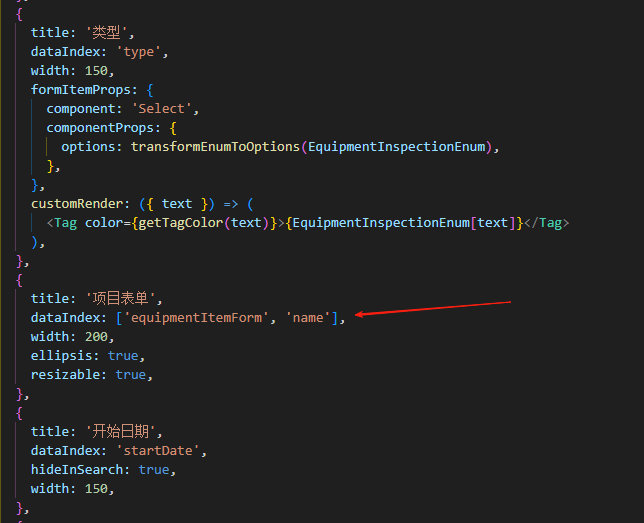Click the componentProps key
The width and height of the screenshot is (644, 523).
(100, 128)
